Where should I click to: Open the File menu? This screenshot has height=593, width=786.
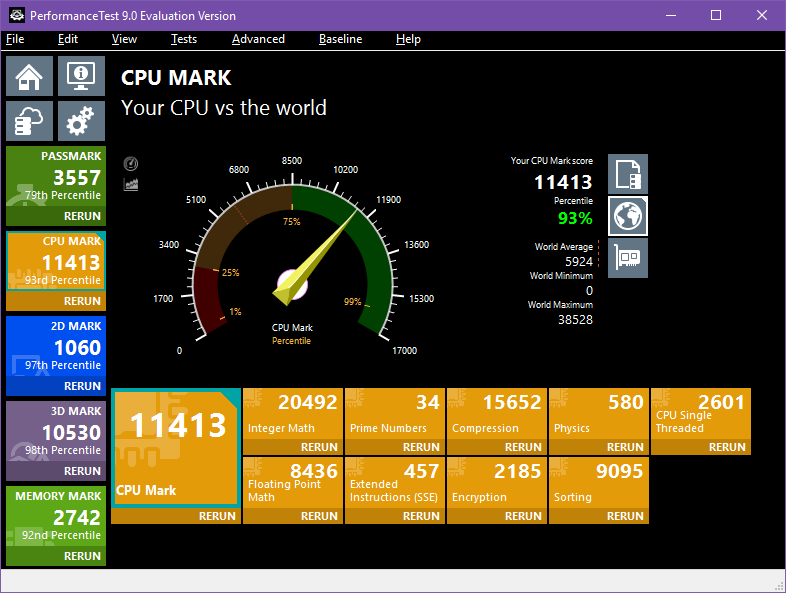tap(15, 39)
